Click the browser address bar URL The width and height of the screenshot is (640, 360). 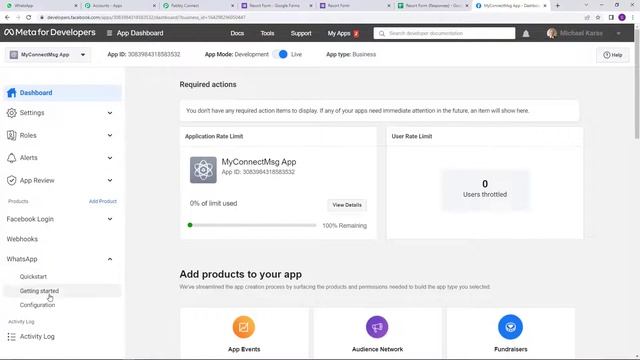point(146,18)
